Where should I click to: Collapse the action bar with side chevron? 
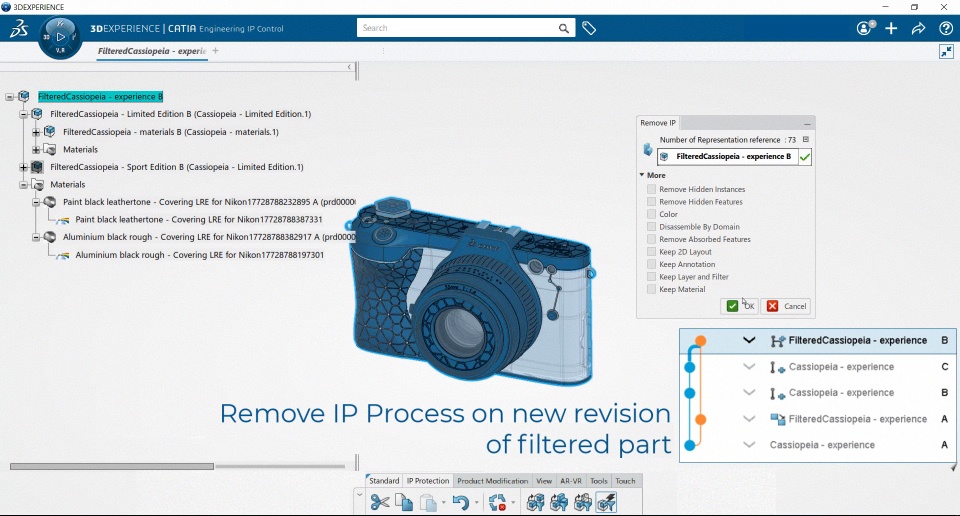[x=359, y=495]
